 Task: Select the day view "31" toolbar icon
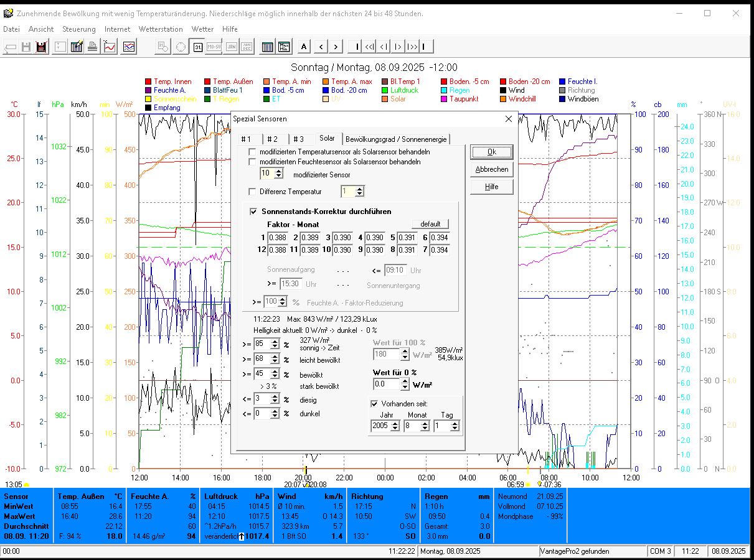coord(197,47)
